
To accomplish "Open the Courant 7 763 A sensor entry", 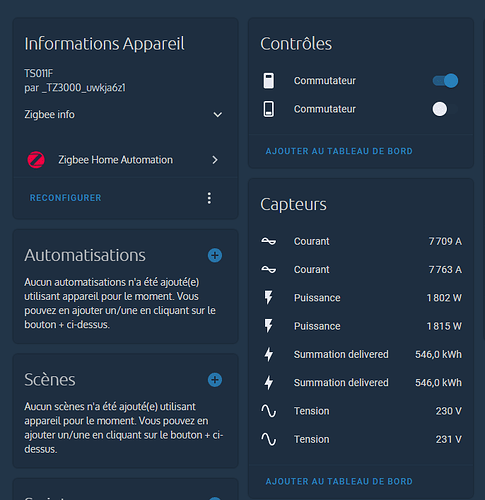I will click(361, 270).
